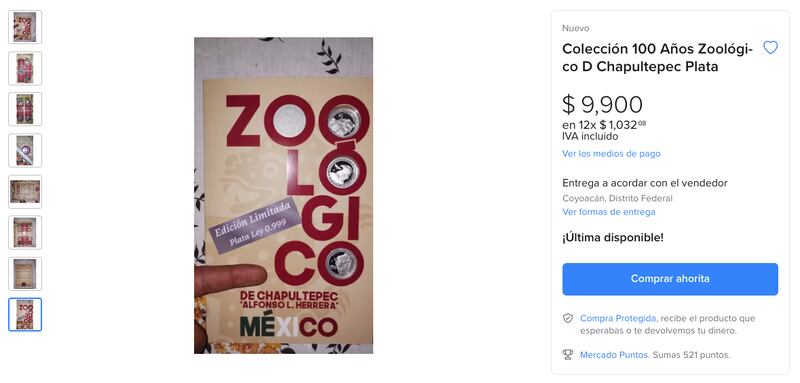Select the fifth product thumbnail
Screen dimensions: 800x383
(25, 191)
